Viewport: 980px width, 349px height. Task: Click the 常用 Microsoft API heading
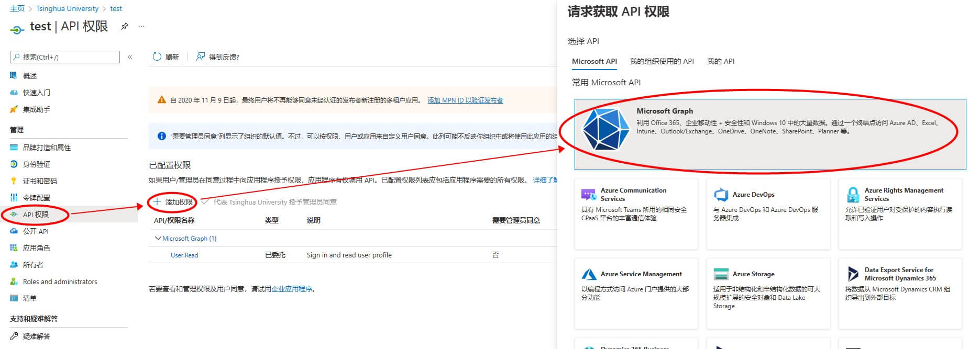pyautogui.click(x=606, y=83)
